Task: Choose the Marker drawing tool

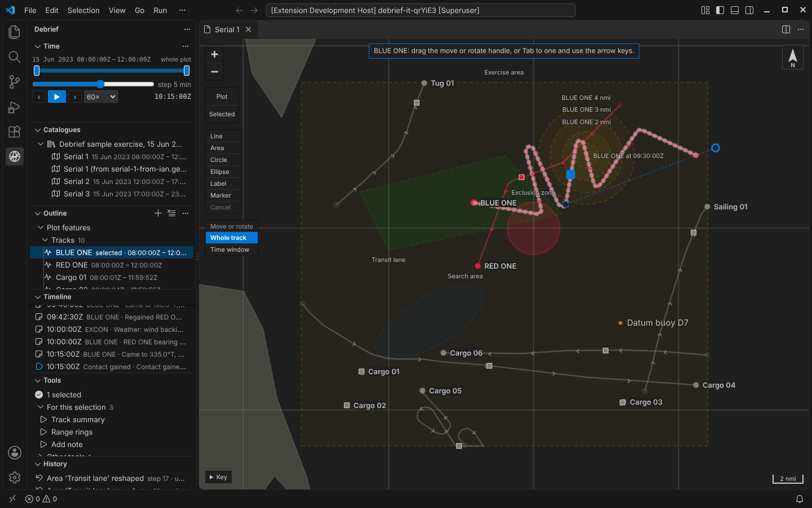Action: coord(223,196)
